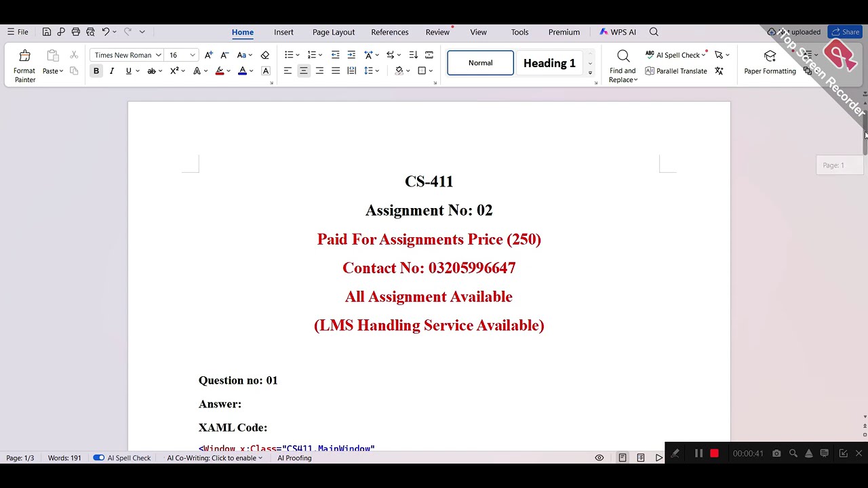Justify the paragraph text
This screenshot has width=868, height=488.
(x=336, y=70)
